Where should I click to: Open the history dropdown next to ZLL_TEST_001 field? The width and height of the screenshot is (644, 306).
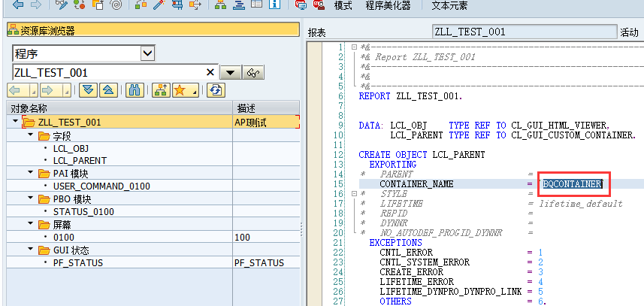[x=231, y=73]
